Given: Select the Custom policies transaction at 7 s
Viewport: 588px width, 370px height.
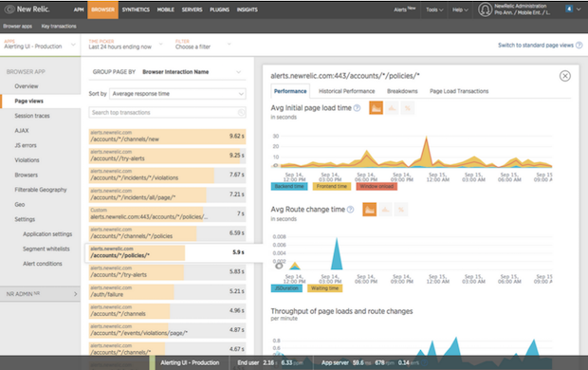Looking at the screenshot, I should point(167,213).
